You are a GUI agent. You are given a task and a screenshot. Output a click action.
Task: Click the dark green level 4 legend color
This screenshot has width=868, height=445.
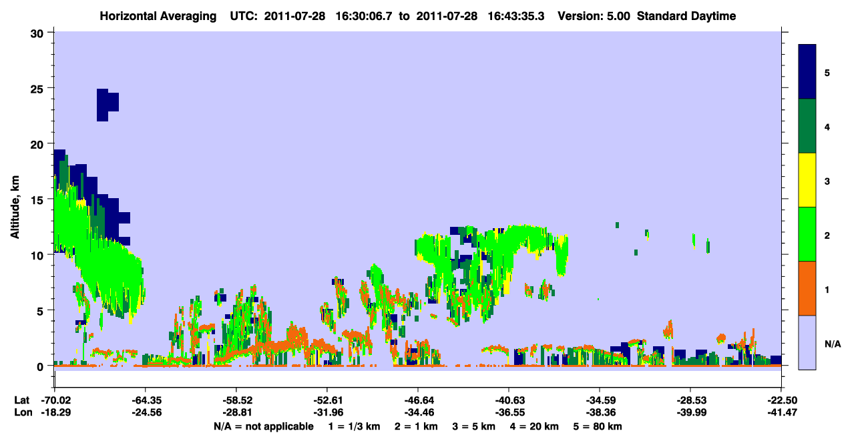click(807, 126)
